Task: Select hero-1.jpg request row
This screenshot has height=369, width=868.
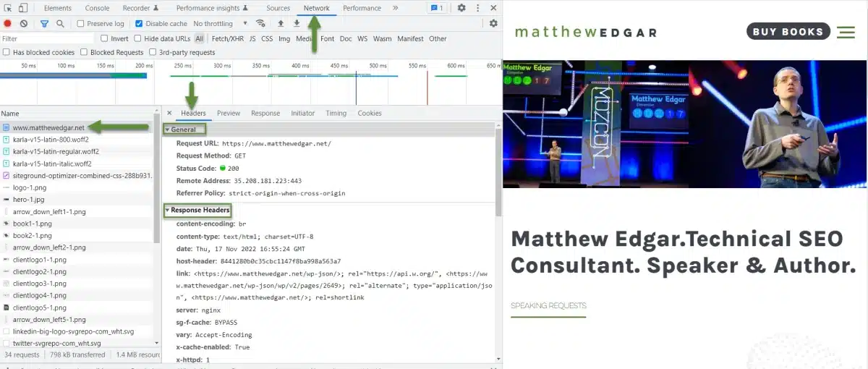Action: pos(77,199)
